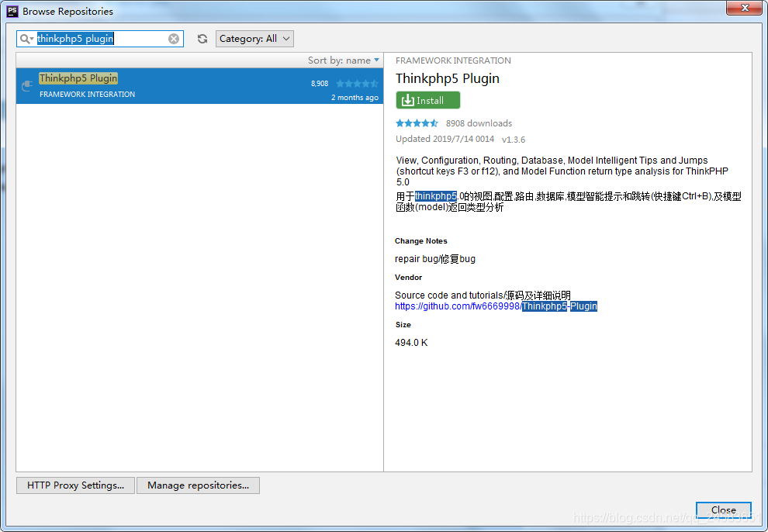This screenshot has width=768, height=532.
Task: Click the English plugin description paragraph
Action: tap(562, 171)
